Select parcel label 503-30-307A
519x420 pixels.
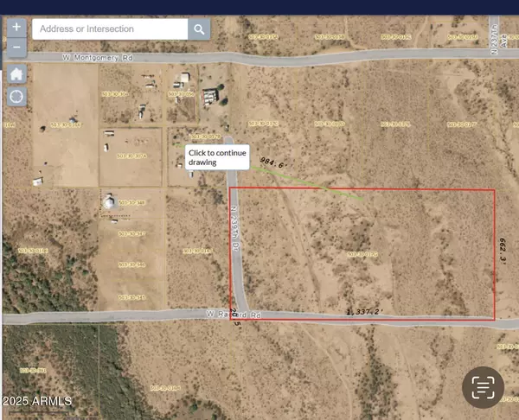[131, 156]
